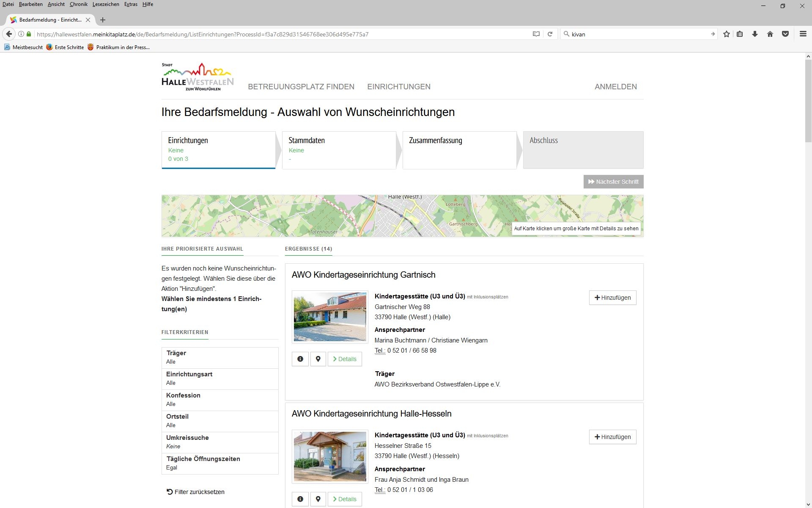Viewport: 812px width, 508px height.
Task: Navigate back with the back arrow
Action: coord(9,34)
